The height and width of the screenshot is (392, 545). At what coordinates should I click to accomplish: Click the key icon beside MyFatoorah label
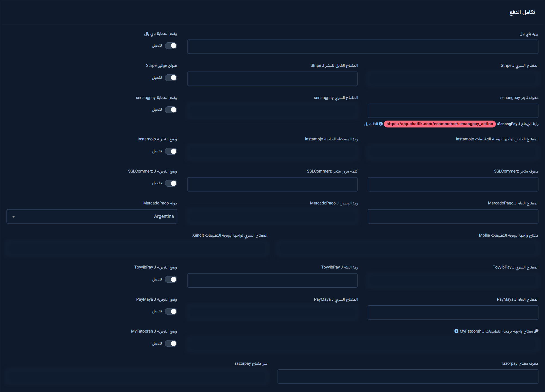(x=536, y=331)
